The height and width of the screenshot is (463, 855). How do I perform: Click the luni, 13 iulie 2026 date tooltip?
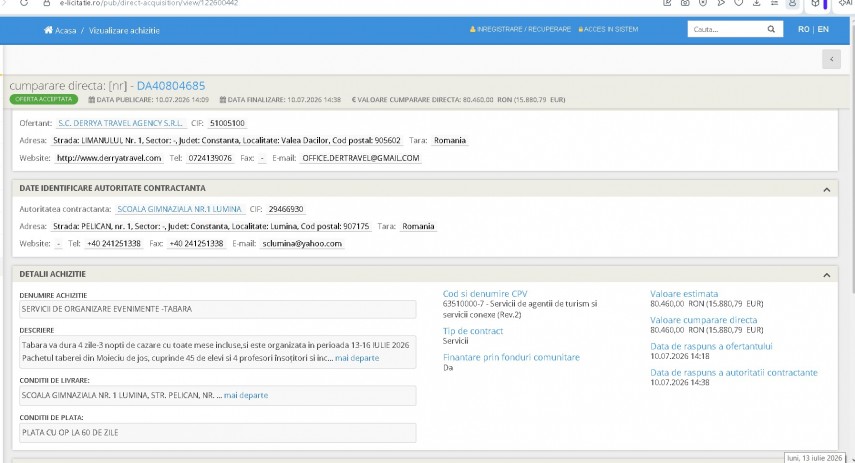click(x=814, y=458)
